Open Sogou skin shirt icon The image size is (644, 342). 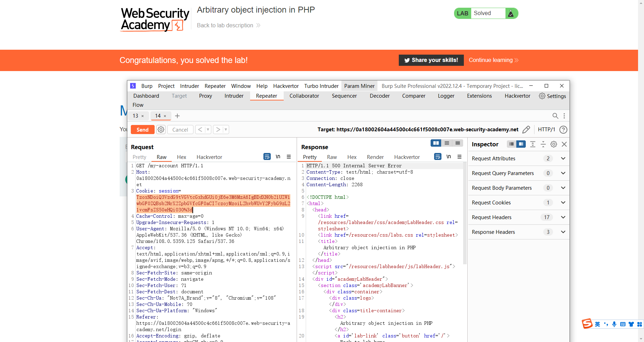coord(631,324)
